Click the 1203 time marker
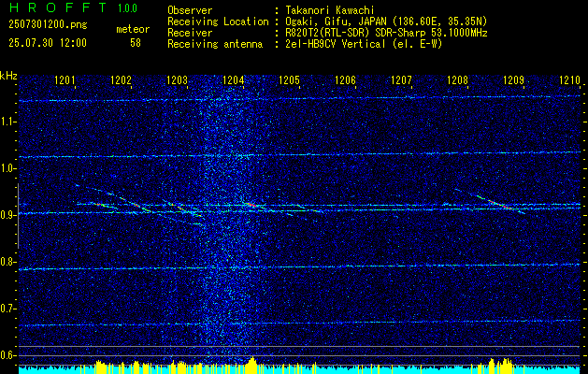Image resolution: width=588 pixels, height=374 pixels. pos(177,80)
